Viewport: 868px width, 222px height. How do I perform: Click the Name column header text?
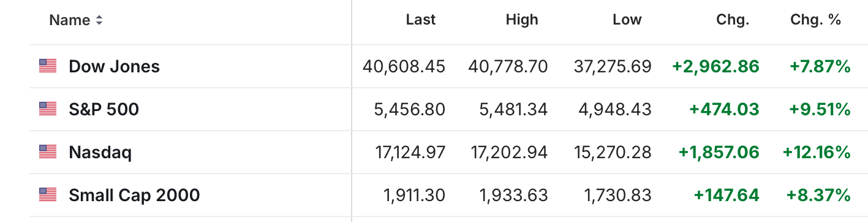pos(70,20)
